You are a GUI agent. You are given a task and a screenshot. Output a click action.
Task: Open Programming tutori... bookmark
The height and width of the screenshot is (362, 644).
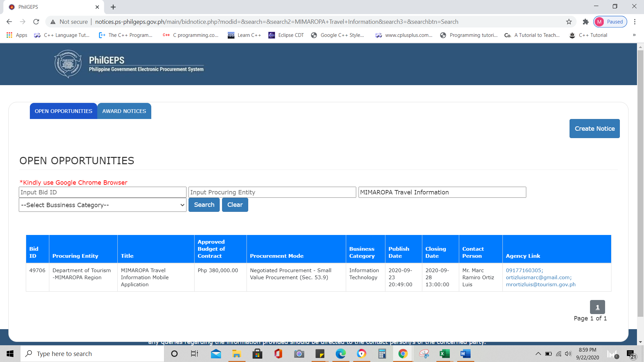tap(469, 35)
